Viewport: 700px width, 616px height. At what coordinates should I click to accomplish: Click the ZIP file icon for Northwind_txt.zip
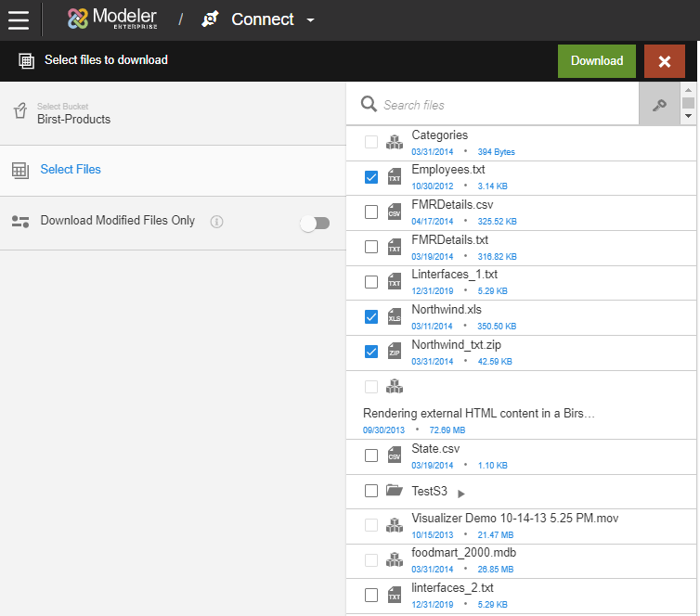point(395,352)
